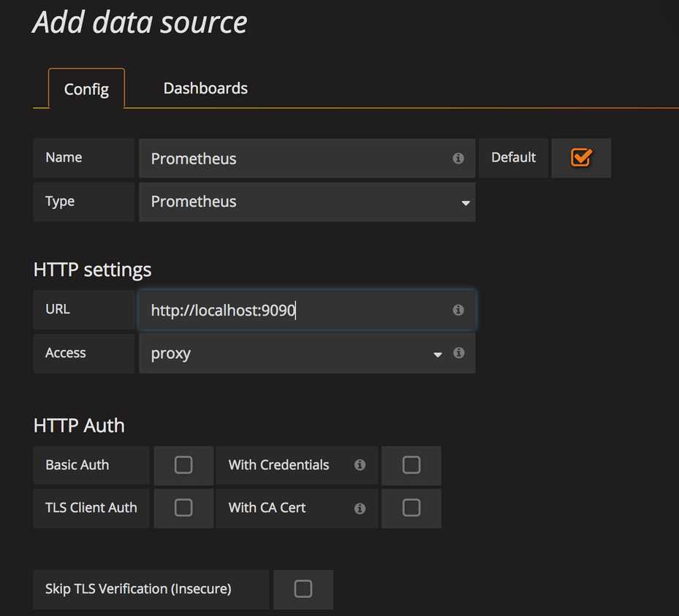Click the HTTP Auth heading
Screen dimensions: 679x616
[79, 425]
